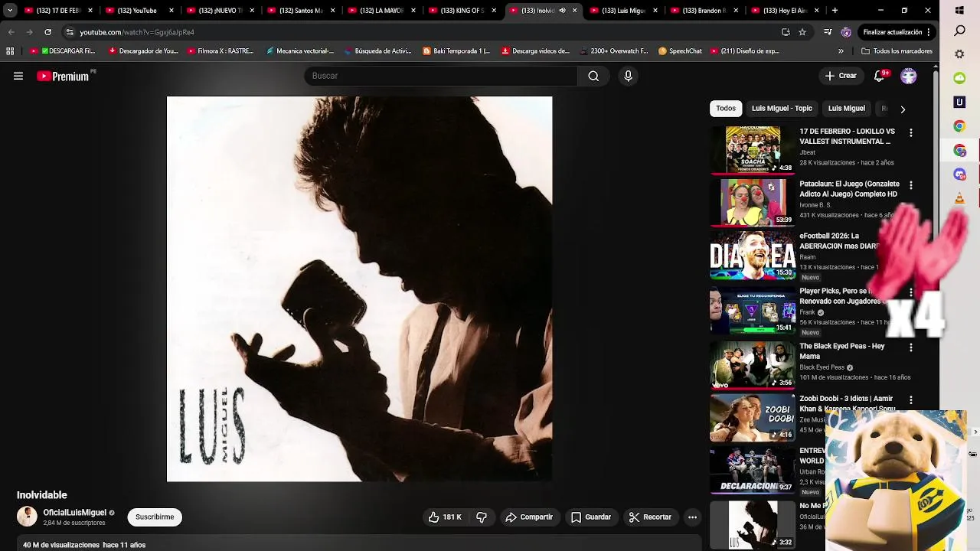This screenshot has width=980, height=551.
Task: View site information icon in address bar
Action: click(x=70, y=32)
